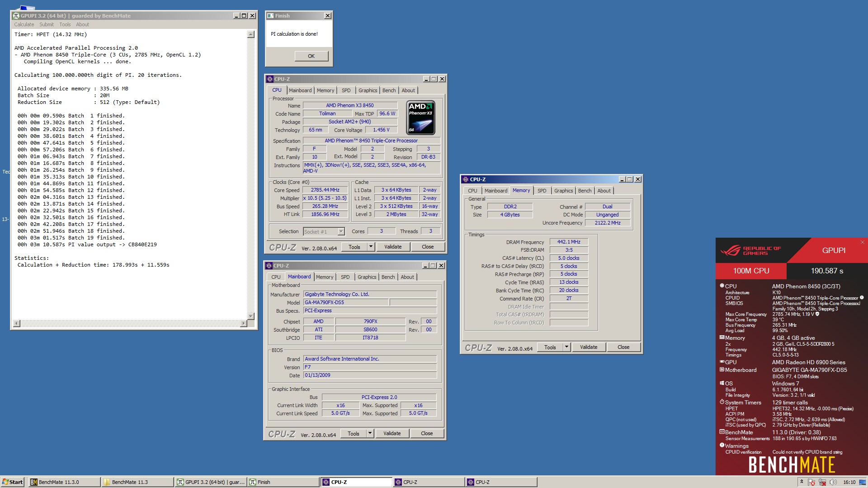Open Tools dropdown arrow in CPU-Z CPU window
This screenshot has width=868, height=488.
(x=371, y=247)
